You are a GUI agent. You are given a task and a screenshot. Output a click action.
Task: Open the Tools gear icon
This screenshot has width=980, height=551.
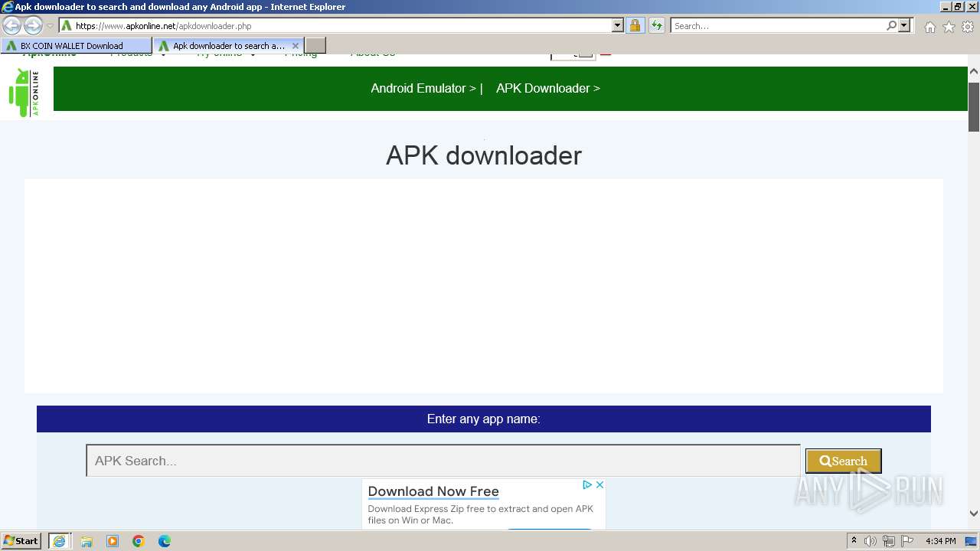click(x=968, y=27)
